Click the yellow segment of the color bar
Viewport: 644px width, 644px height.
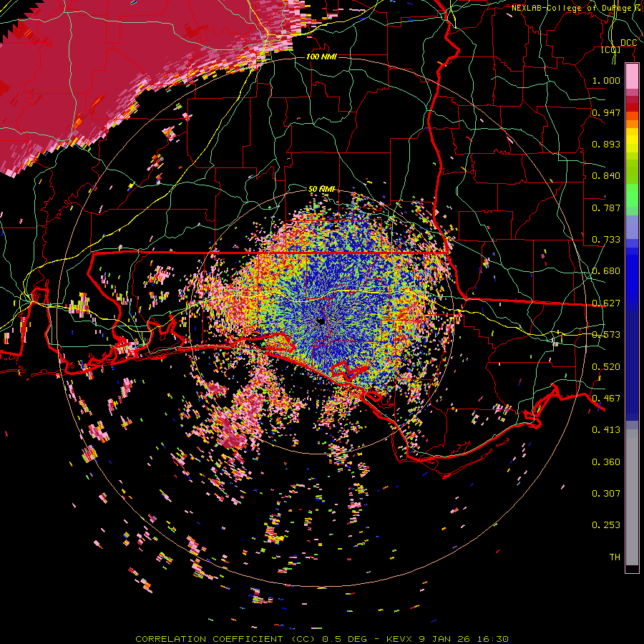[x=632, y=140]
